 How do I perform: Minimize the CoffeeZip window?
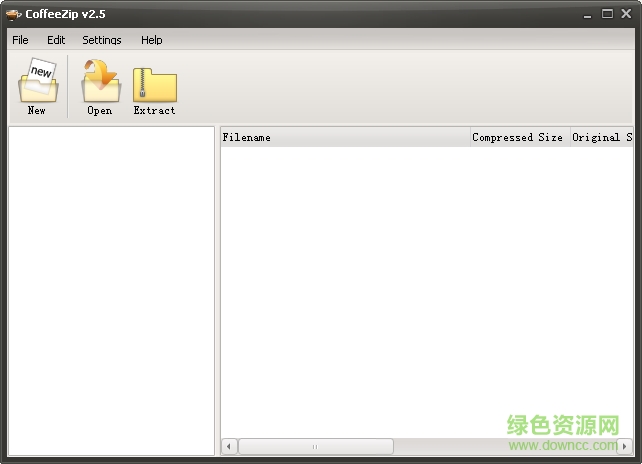click(x=588, y=15)
